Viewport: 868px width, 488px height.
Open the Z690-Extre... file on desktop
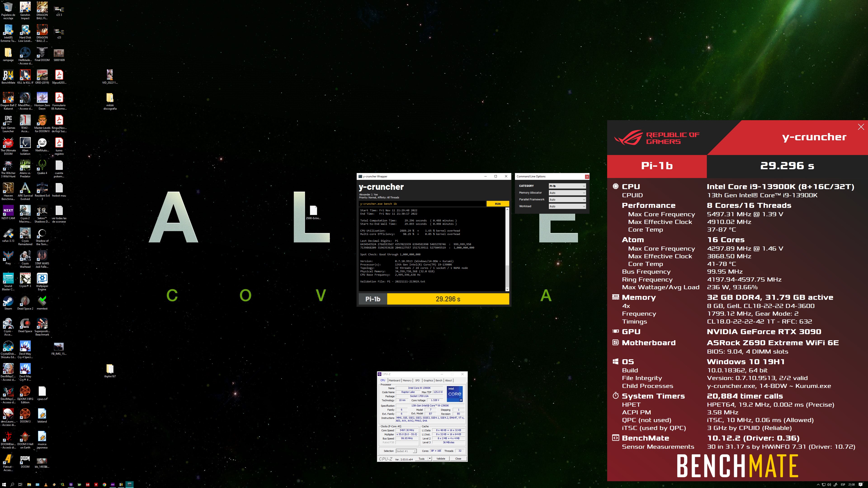pyautogui.click(x=313, y=212)
